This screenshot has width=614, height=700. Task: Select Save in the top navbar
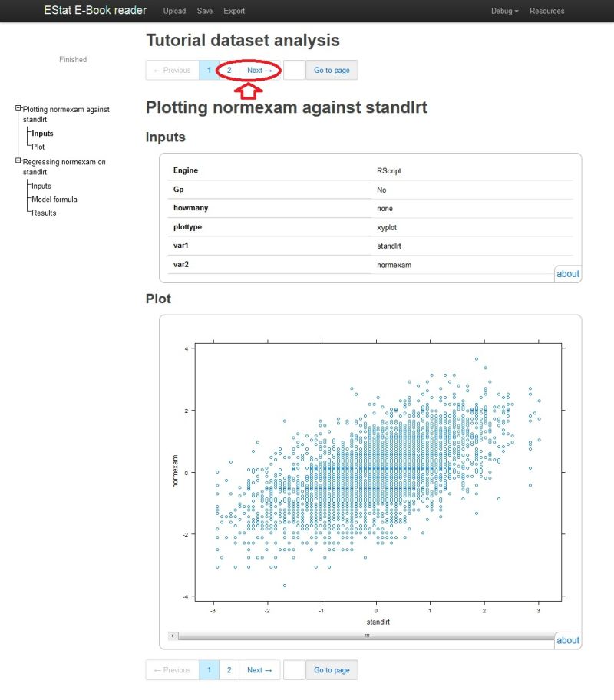204,11
